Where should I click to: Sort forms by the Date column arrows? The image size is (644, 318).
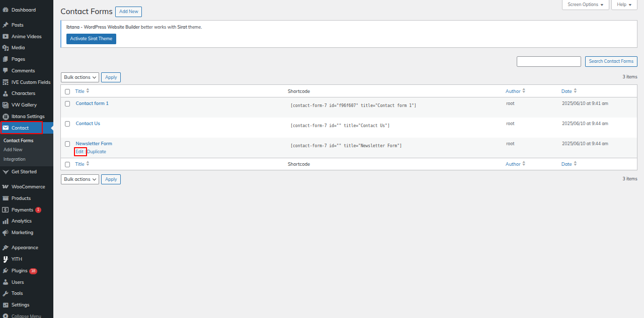(x=575, y=91)
